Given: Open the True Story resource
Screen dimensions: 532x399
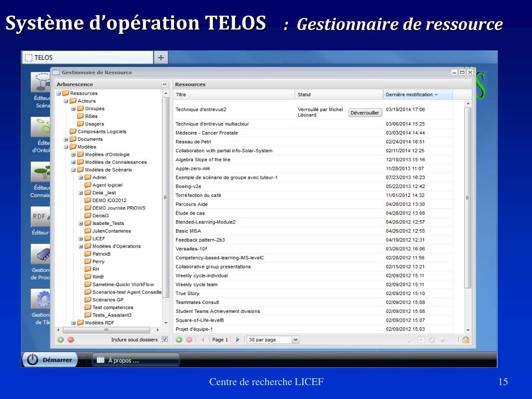Looking at the screenshot, I should (187, 294).
